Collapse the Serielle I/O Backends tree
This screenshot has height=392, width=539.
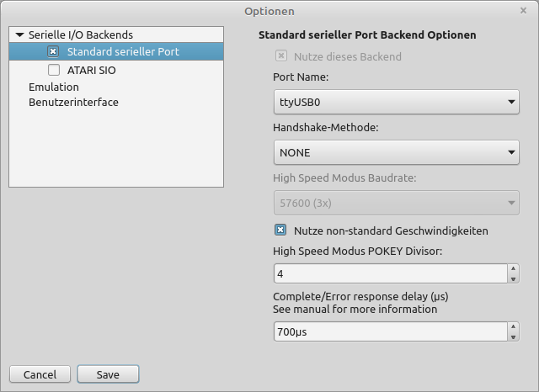coord(19,35)
